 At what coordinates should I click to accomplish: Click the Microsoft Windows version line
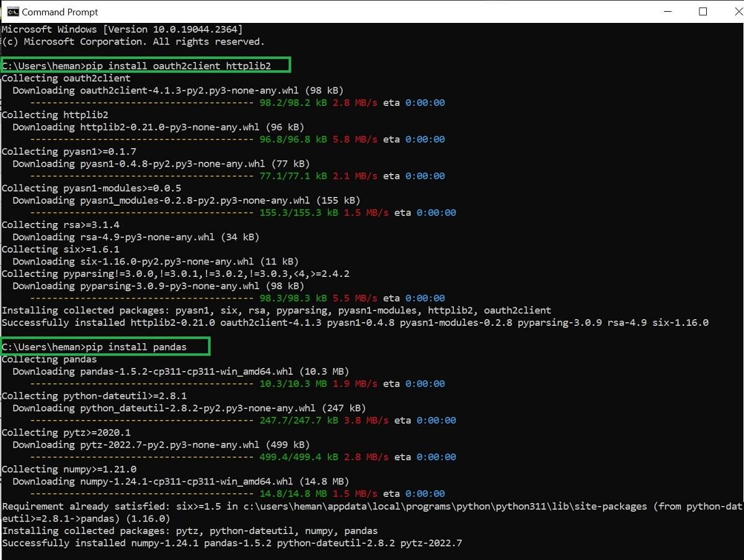tap(122, 29)
